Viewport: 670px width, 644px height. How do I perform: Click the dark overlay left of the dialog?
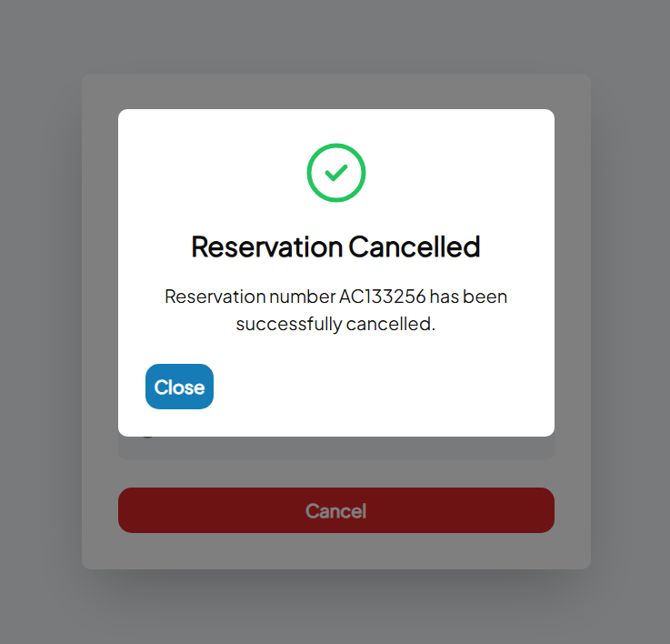pos(41,318)
